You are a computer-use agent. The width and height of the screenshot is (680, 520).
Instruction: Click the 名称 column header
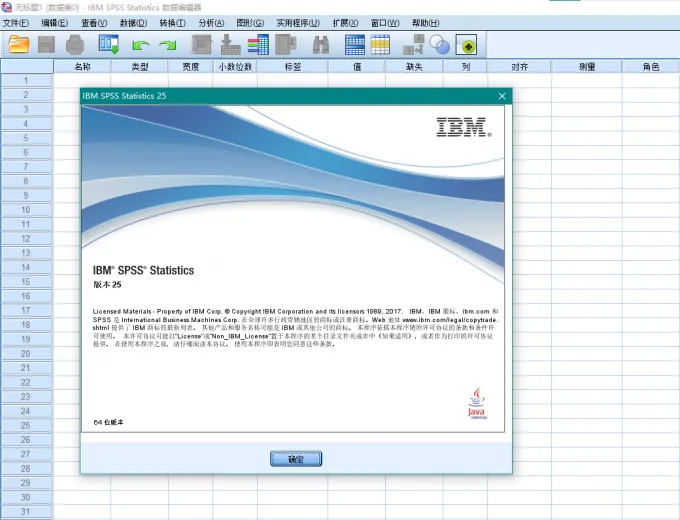[82, 66]
